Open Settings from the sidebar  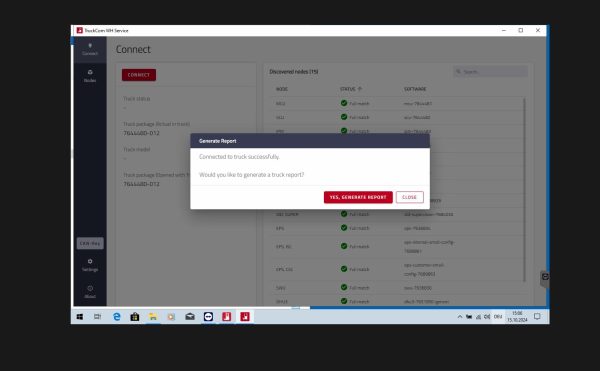[x=90, y=265]
